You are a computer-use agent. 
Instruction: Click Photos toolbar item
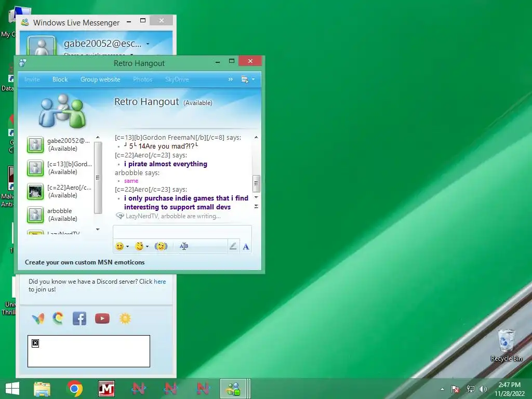(x=142, y=79)
